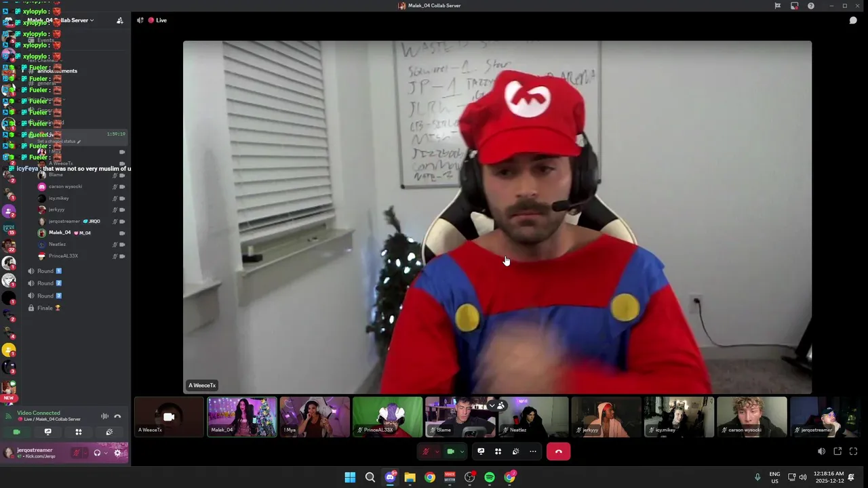The height and width of the screenshot is (488, 868).
Task: Focus carson wysocki video tile
Action: pos(752,417)
